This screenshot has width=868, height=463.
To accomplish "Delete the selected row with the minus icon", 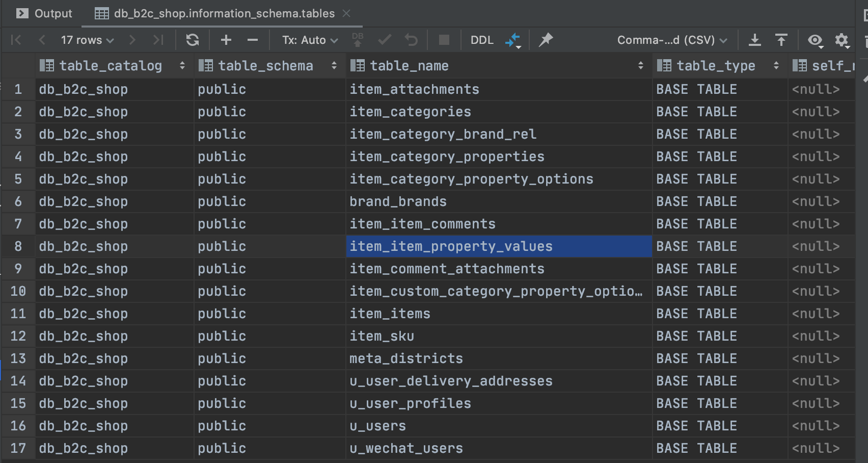I will coord(253,40).
